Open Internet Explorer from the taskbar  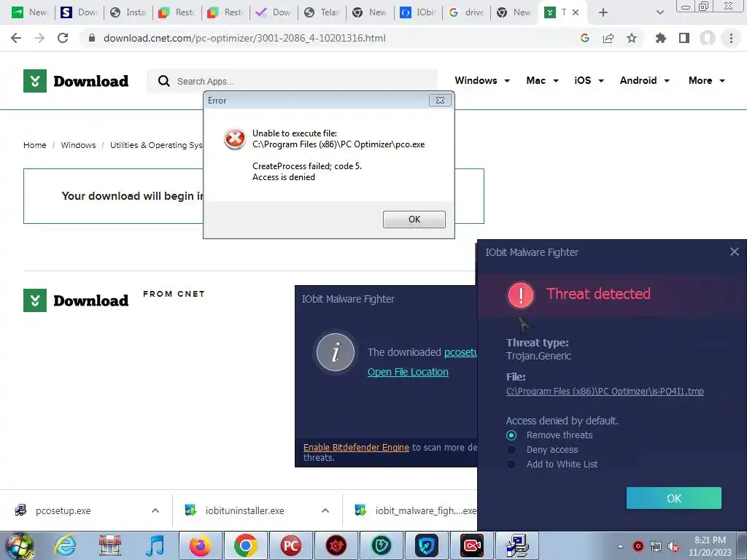click(x=65, y=545)
